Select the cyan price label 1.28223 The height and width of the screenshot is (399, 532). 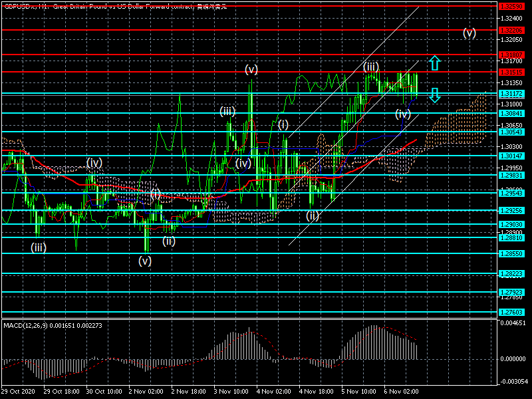pyautogui.click(x=511, y=274)
